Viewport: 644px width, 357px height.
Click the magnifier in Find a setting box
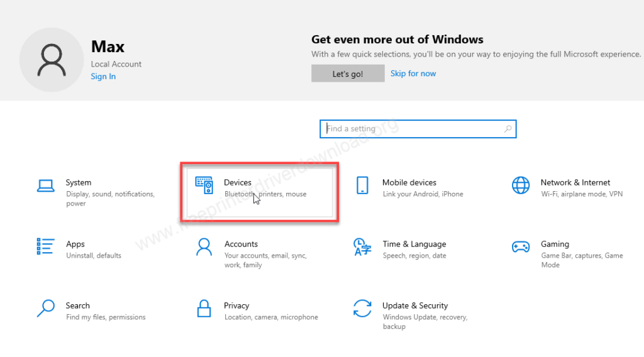(508, 129)
